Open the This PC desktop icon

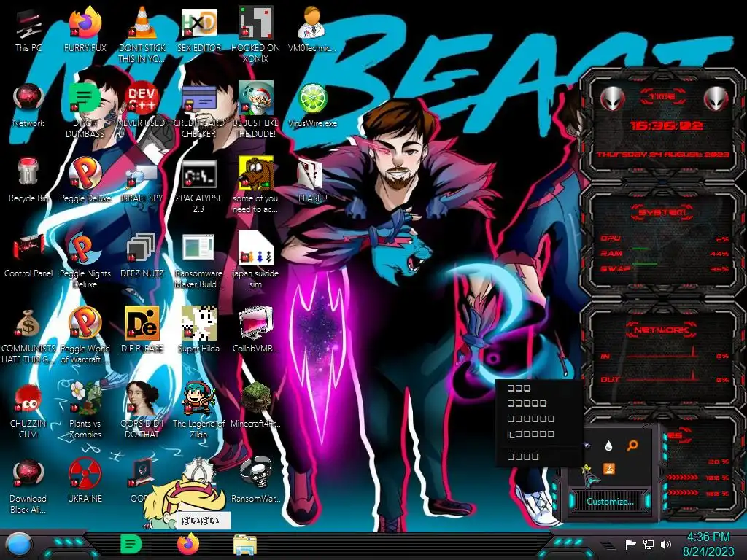(x=28, y=30)
